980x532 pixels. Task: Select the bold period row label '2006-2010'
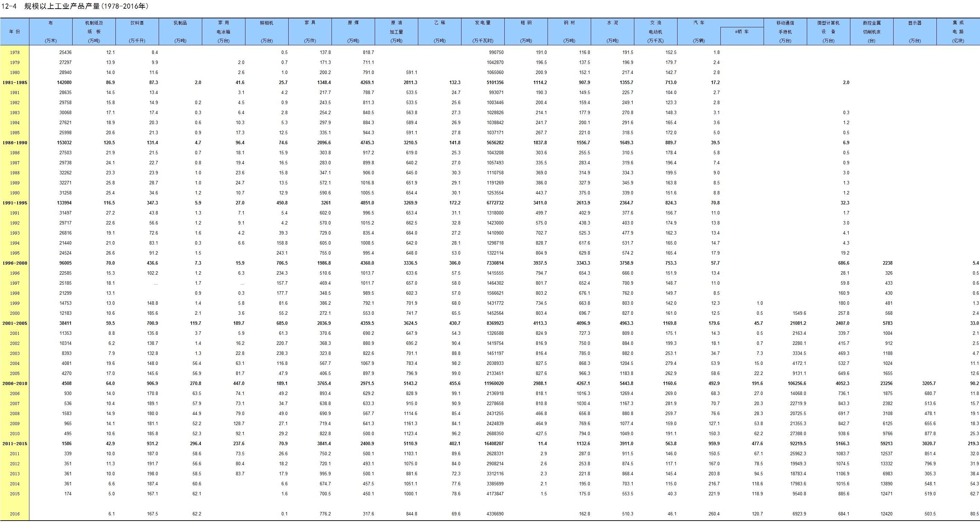15,384
